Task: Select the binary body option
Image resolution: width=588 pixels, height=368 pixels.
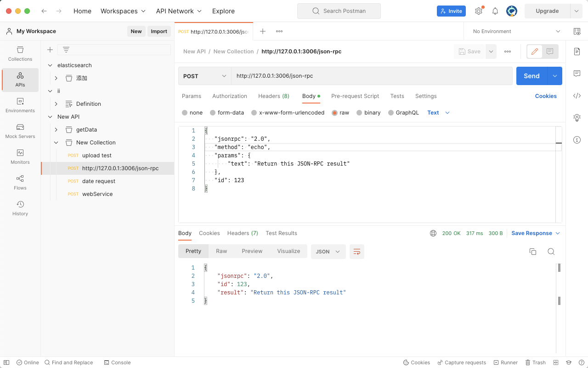Action: [360, 113]
